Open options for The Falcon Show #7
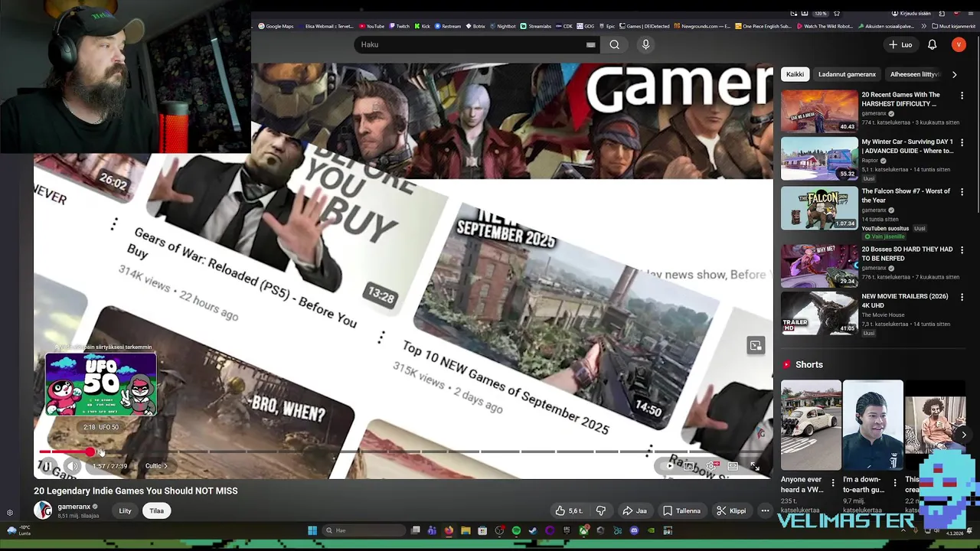The width and height of the screenshot is (980, 551). [x=962, y=192]
